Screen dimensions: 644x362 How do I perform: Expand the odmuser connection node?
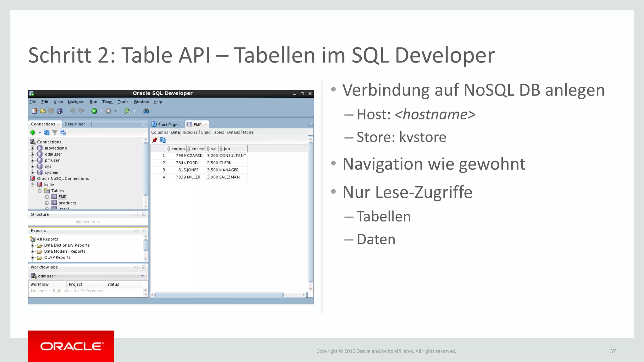point(32,154)
